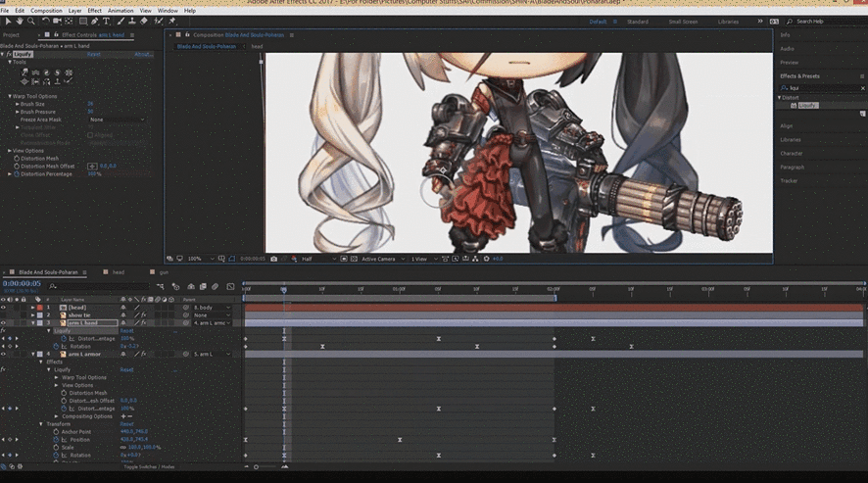Select the Rotation tool
This screenshot has width=868, height=483.
coord(45,21)
